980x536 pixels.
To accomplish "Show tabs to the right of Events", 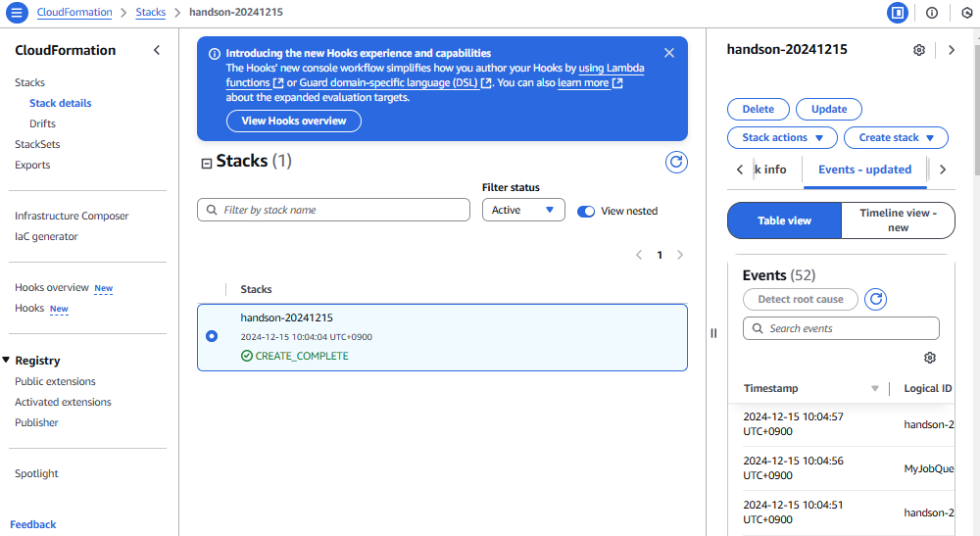I will point(943,170).
